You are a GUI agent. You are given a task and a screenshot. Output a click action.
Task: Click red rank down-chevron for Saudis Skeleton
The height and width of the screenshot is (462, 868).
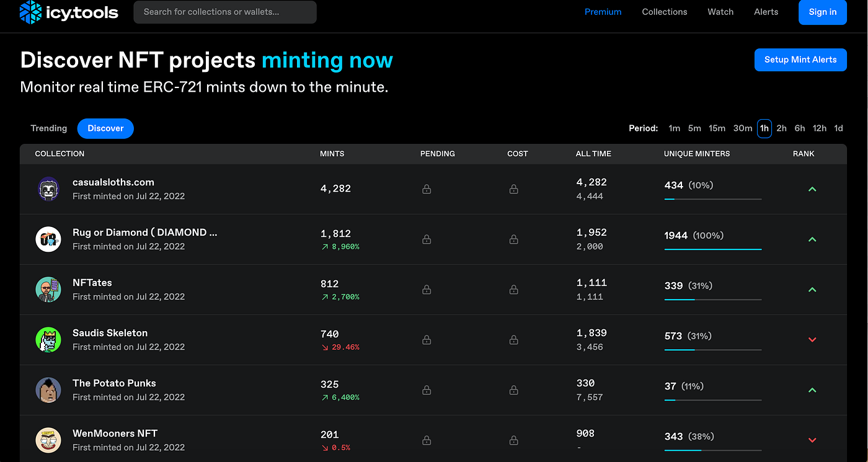[812, 340]
